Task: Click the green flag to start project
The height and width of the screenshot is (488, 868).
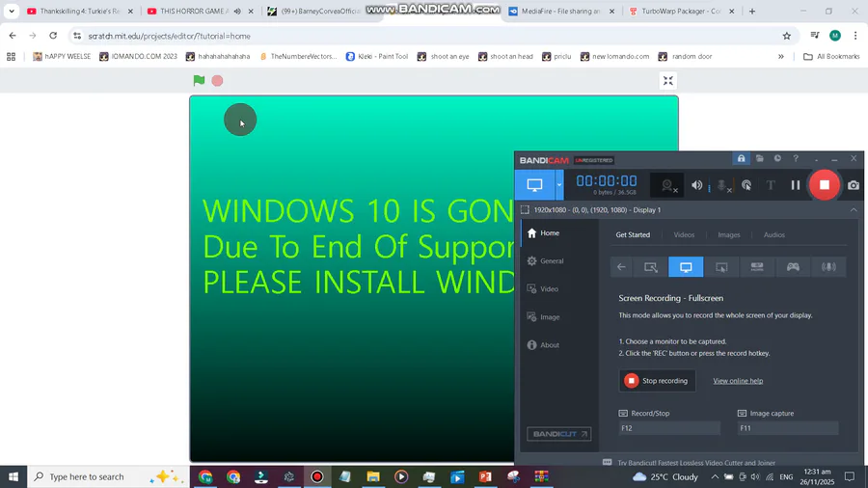Action: [199, 80]
